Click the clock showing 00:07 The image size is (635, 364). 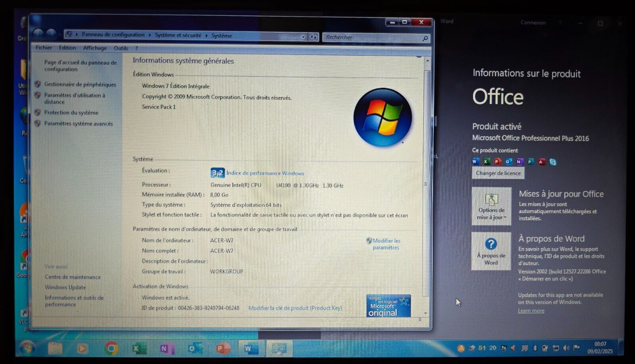pos(600,344)
